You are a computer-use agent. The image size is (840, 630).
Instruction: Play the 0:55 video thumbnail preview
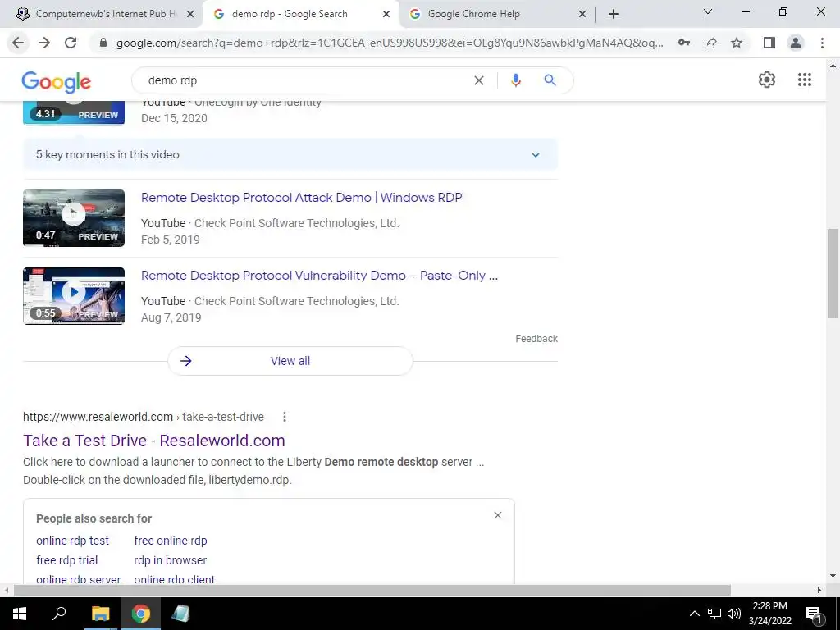(x=74, y=295)
